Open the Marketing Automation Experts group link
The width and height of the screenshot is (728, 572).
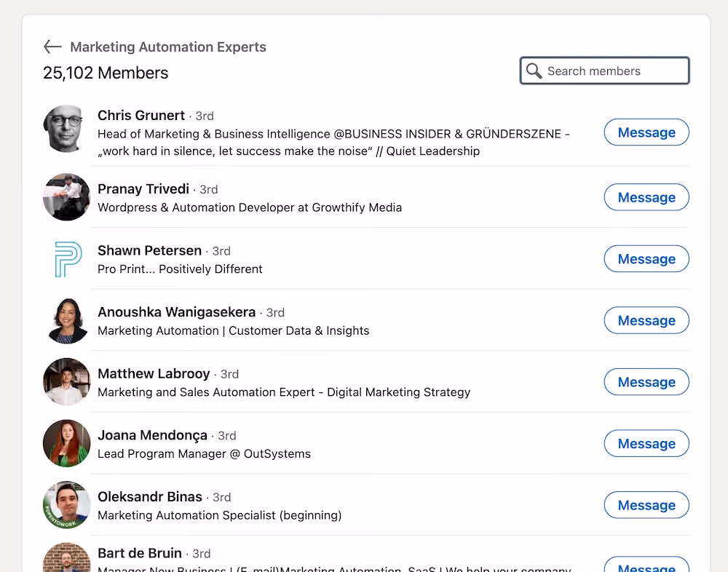click(168, 47)
